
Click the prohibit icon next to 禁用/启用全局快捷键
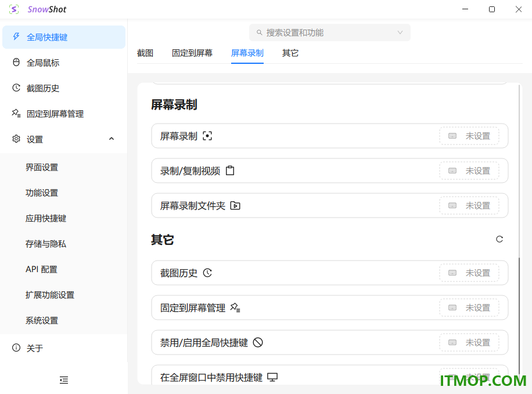258,342
